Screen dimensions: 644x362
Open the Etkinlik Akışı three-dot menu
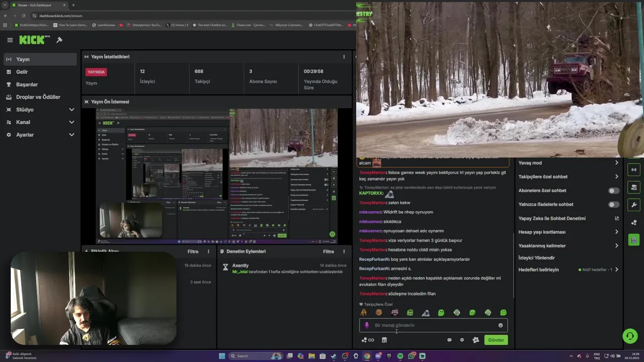coord(208,251)
